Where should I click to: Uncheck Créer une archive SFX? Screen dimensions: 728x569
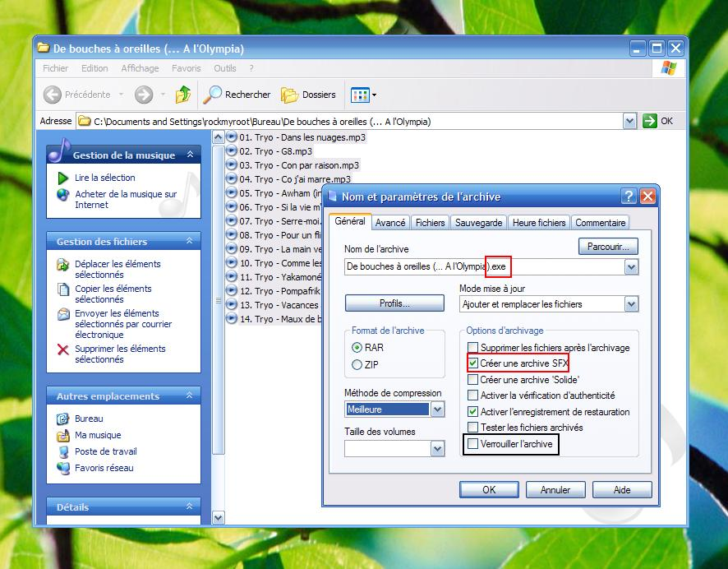click(x=472, y=363)
